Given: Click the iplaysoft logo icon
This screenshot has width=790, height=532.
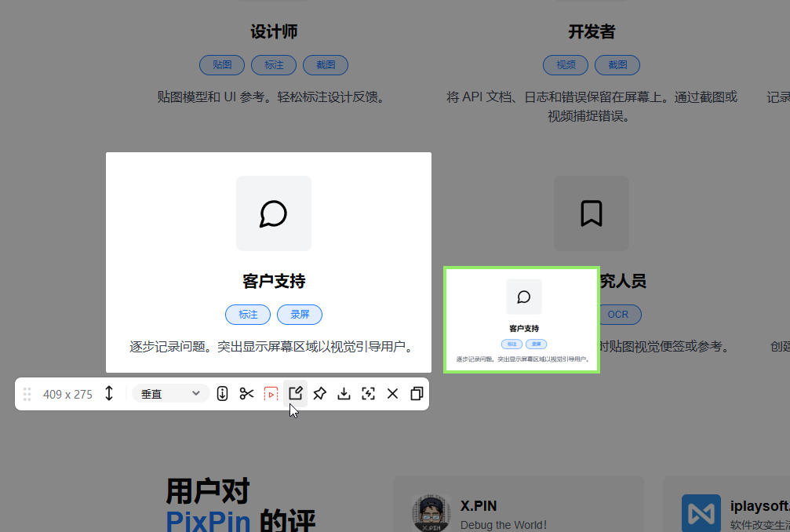Looking at the screenshot, I should click(x=701, y=512).
